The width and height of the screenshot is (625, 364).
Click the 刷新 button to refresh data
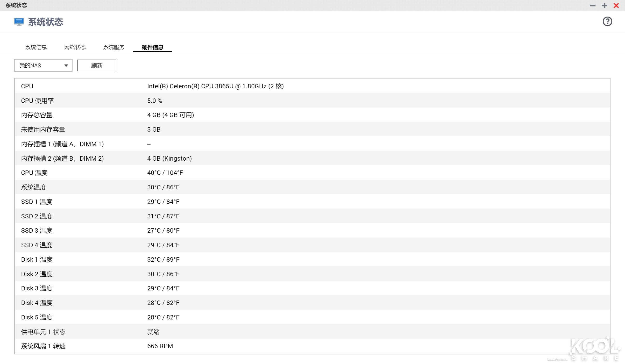(97, 65)
